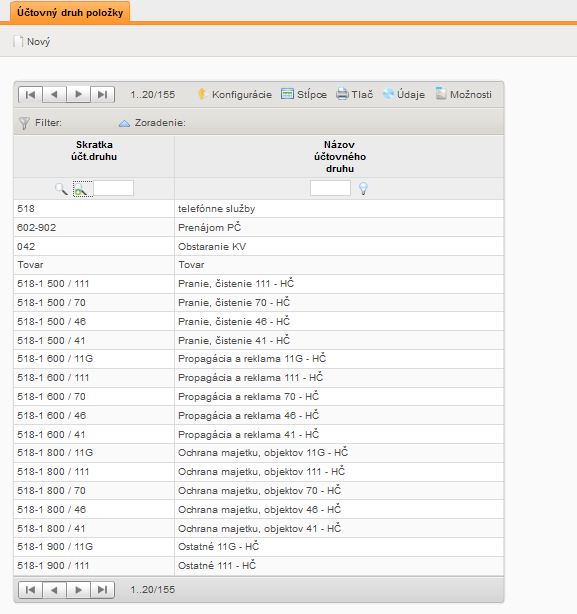Click the Skratka účt.druhu filter input field
577x614 pixels.
click(113, 188)
